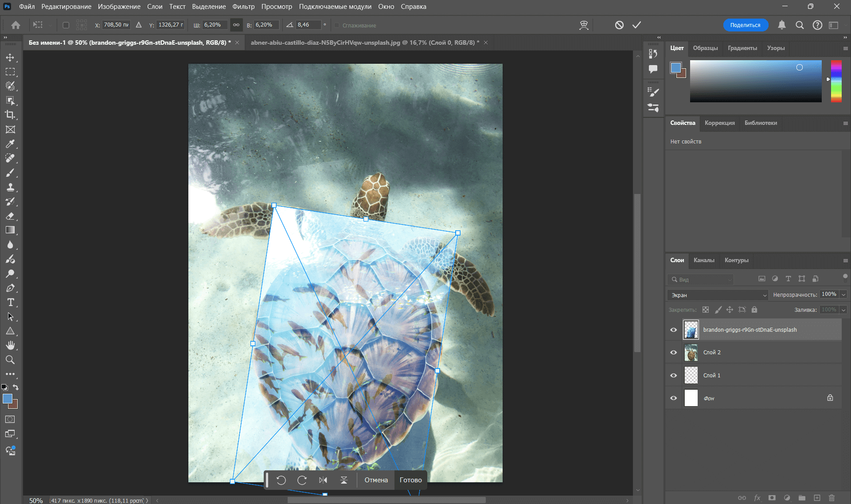The image size is (851, 504).
Task: Select the Crop tool
Action: 10,115
